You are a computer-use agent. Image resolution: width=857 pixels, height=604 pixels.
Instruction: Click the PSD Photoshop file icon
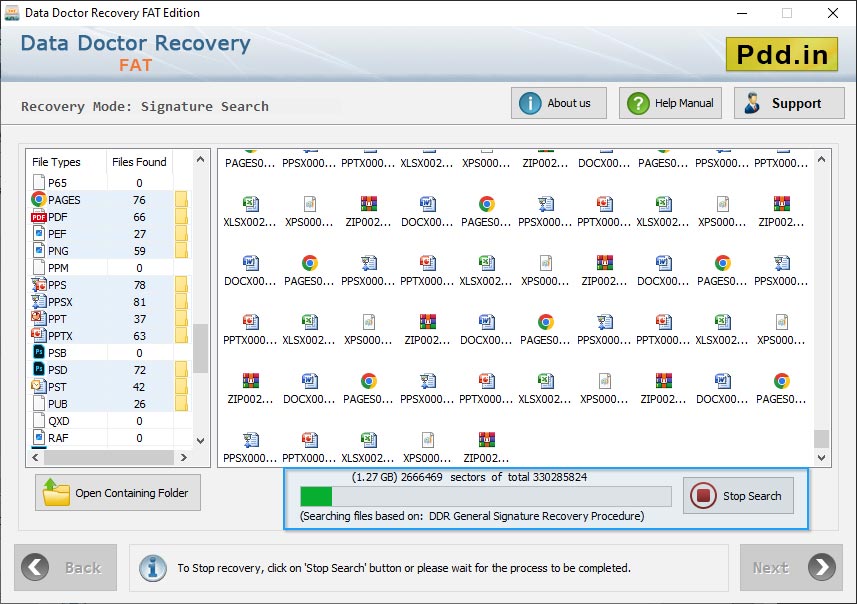coord(39,370)
